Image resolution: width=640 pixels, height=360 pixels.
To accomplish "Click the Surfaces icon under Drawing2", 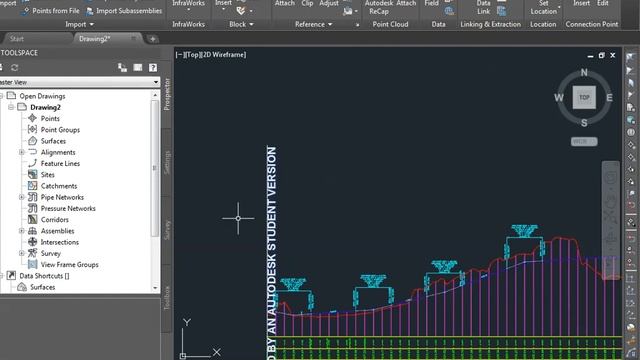I will (32, 141).
